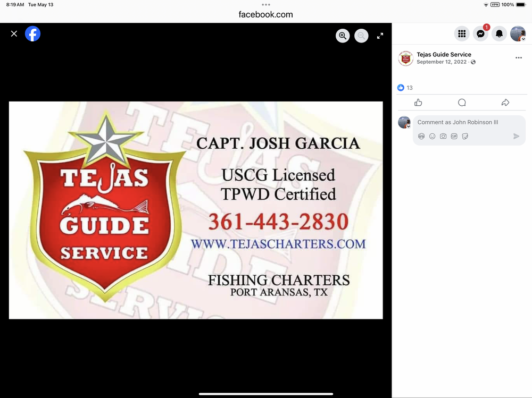Zoom in on the photo

pos(343,36)
